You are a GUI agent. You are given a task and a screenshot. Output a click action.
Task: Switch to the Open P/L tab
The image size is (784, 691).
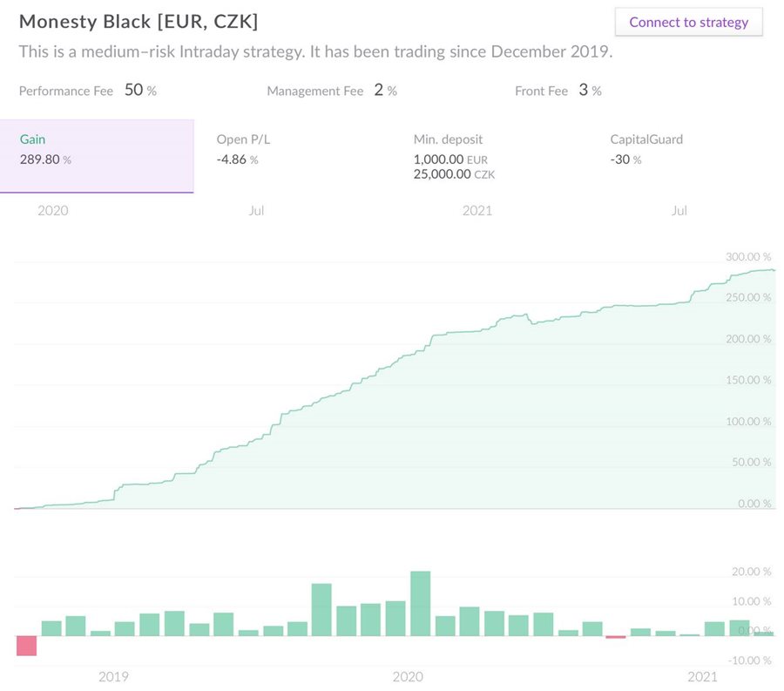[x=293, y=156]
